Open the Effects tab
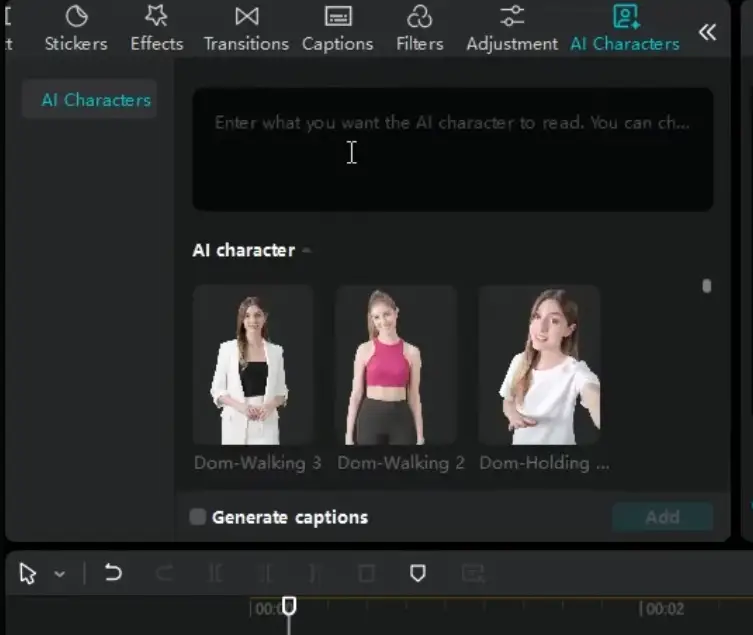Viewport: 753px width, 635px height. coord(157,29)
